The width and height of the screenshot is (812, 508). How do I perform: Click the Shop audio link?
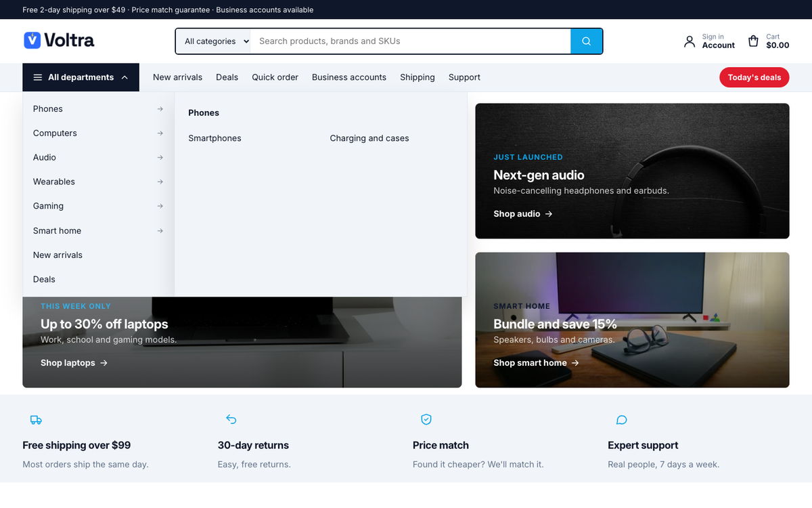pos(523,214)
